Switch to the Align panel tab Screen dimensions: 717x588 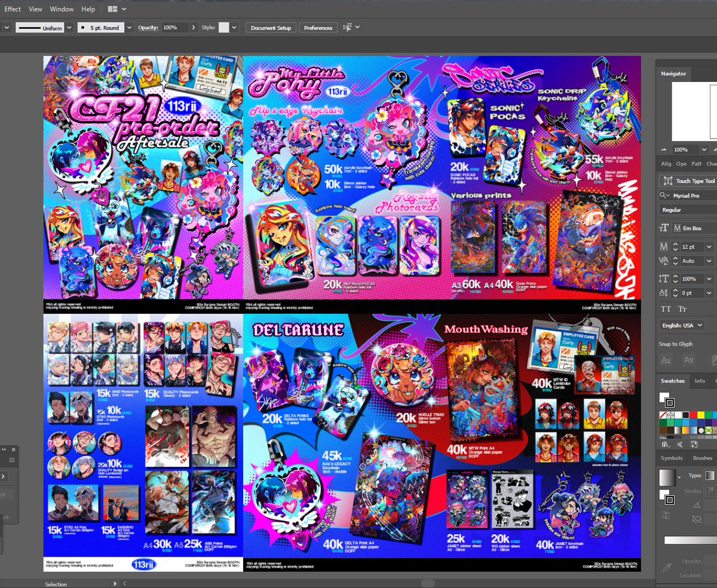(x=666, y=164)
